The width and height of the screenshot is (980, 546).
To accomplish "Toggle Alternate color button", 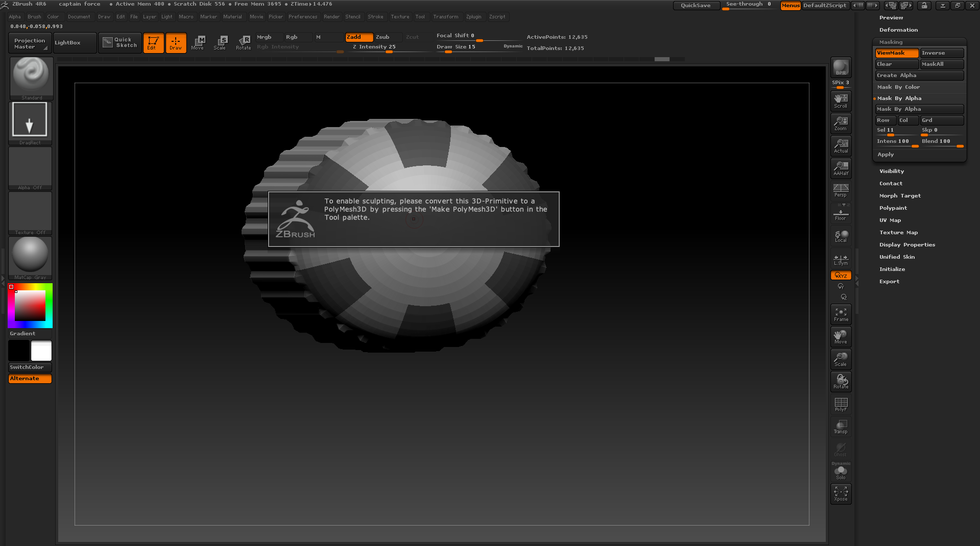I will [x=30, y=379].
